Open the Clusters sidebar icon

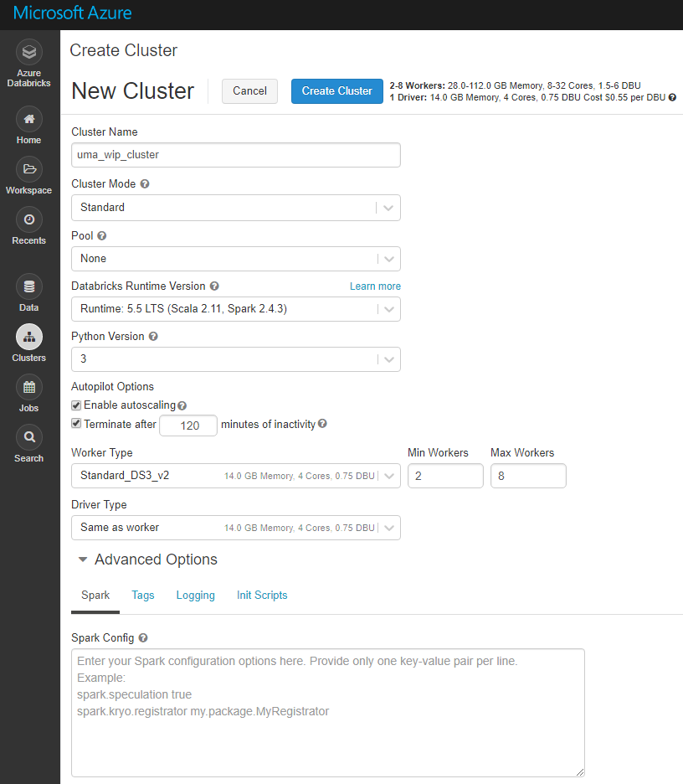click(29, 337)
